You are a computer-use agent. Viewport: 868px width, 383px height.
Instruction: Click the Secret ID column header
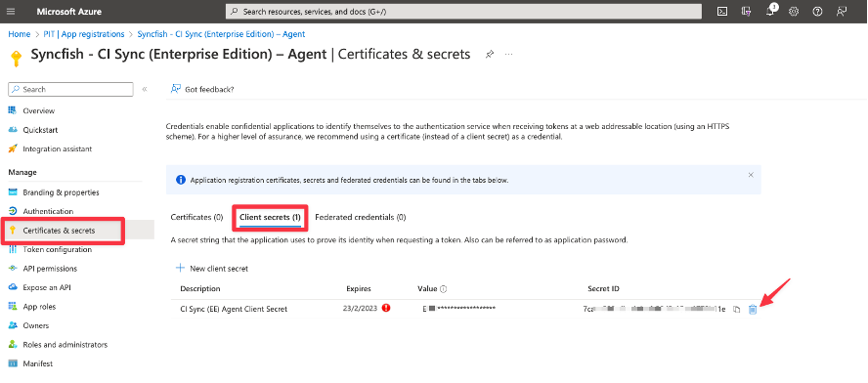tap(603, 289)
